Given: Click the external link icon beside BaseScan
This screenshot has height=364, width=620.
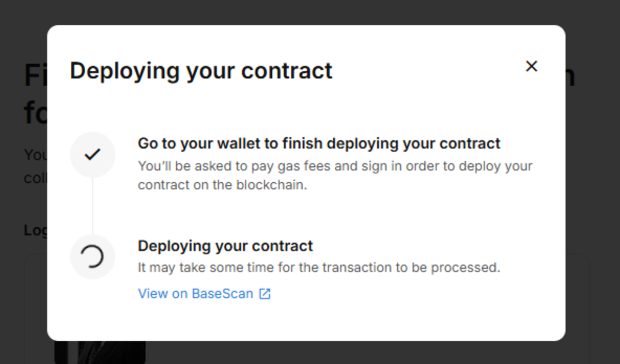Looking at the screenshot, I should click(x=265, y=294).
